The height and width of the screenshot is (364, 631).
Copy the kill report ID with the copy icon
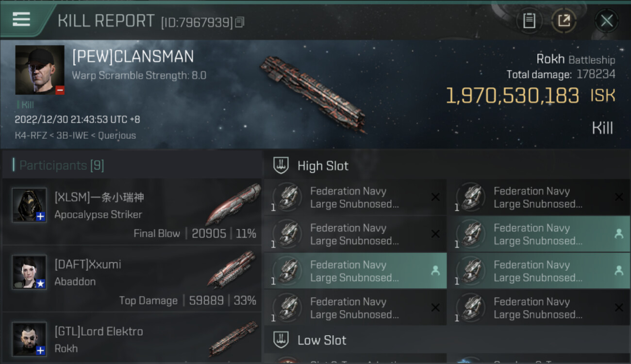(x=240, y=22)
